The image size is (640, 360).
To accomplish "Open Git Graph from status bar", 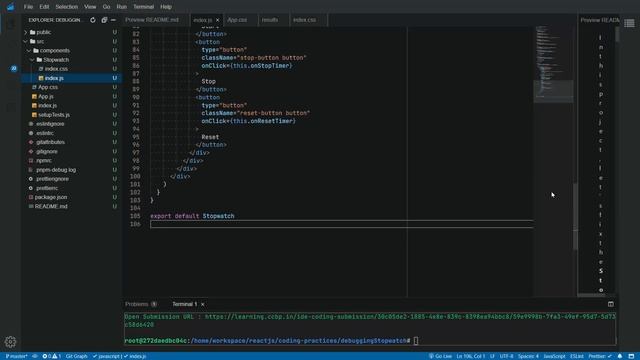I will click(77, 356).
